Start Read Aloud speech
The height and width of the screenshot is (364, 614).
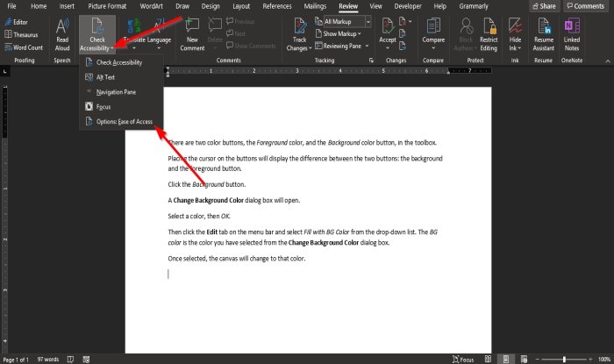pos(62,34)
